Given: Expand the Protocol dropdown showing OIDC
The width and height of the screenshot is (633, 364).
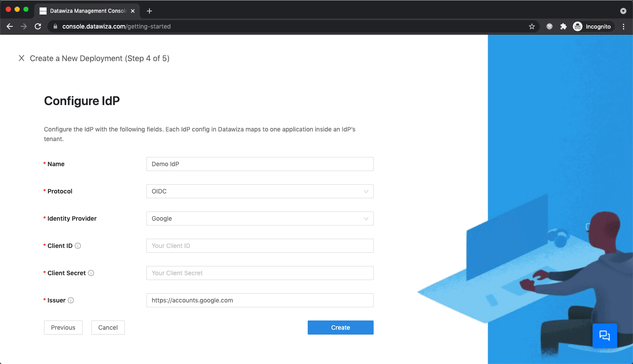Looking at the screenshot, I should click(260, 191).
